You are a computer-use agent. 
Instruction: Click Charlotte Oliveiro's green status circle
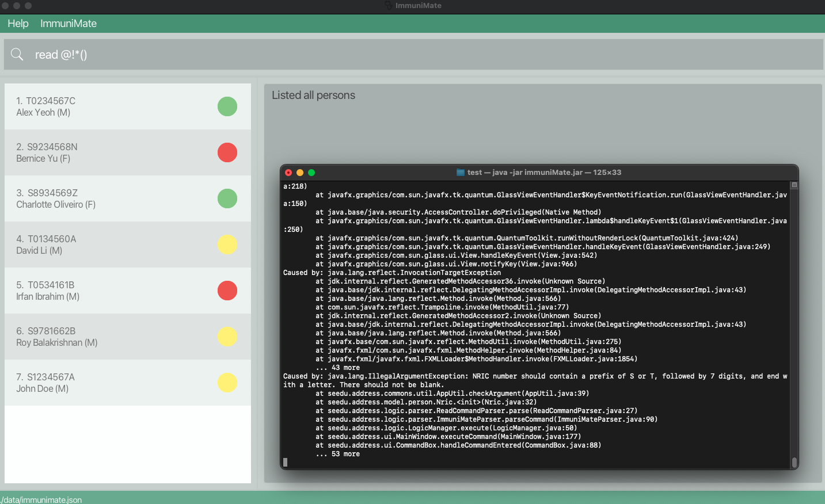coord(227,198)
